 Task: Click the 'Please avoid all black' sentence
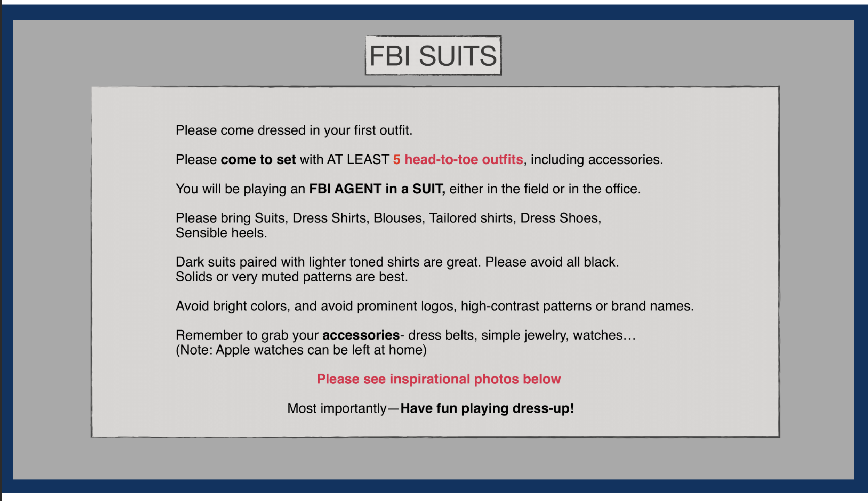point(552,262)
